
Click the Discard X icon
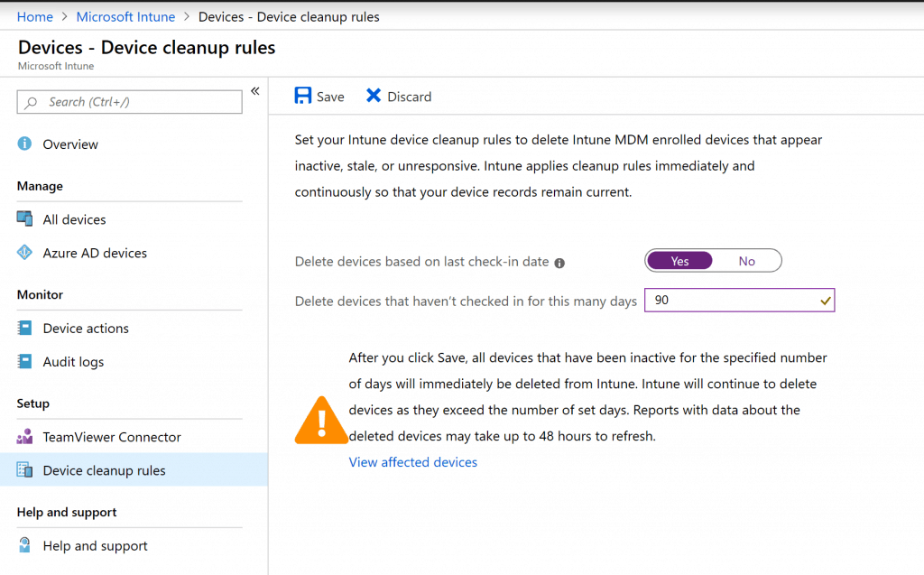coord(373,96)
